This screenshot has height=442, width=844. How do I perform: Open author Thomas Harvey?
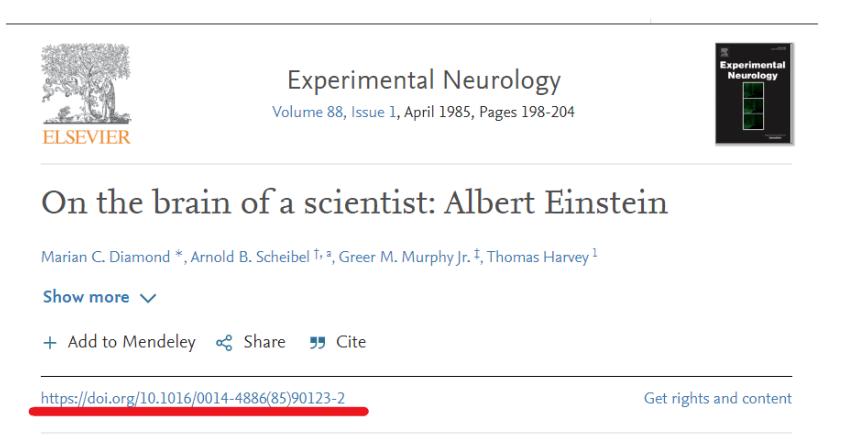pyautogui.click(x=538, y=257)
